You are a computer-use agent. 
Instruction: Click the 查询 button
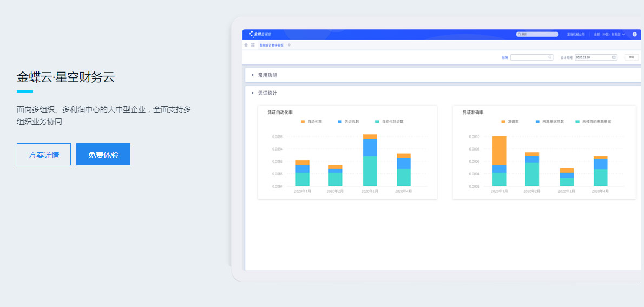click(632, 57)
